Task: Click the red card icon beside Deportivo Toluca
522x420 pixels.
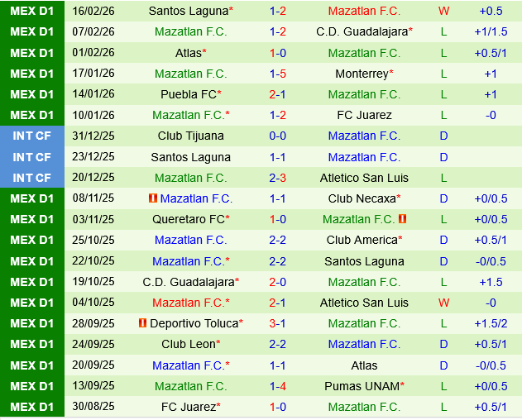Action: click(x=142, y=323)
